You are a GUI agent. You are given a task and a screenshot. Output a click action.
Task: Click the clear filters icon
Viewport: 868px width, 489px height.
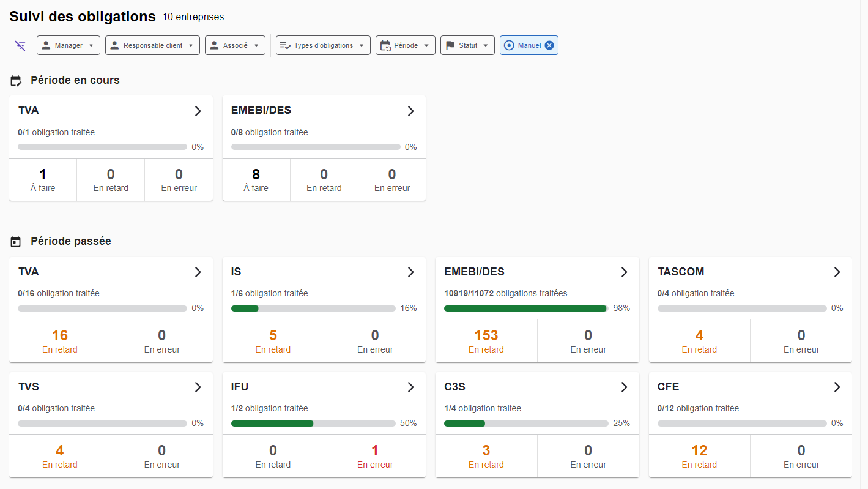tap(20, 45)
